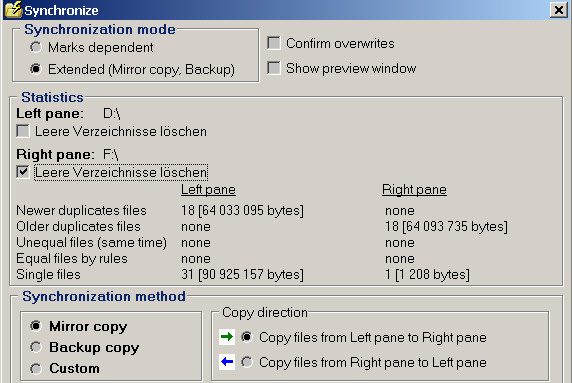Screen dimensions: 572x383
Task: Click the Synchronization mode group title
Action: [x=100, y=30]
